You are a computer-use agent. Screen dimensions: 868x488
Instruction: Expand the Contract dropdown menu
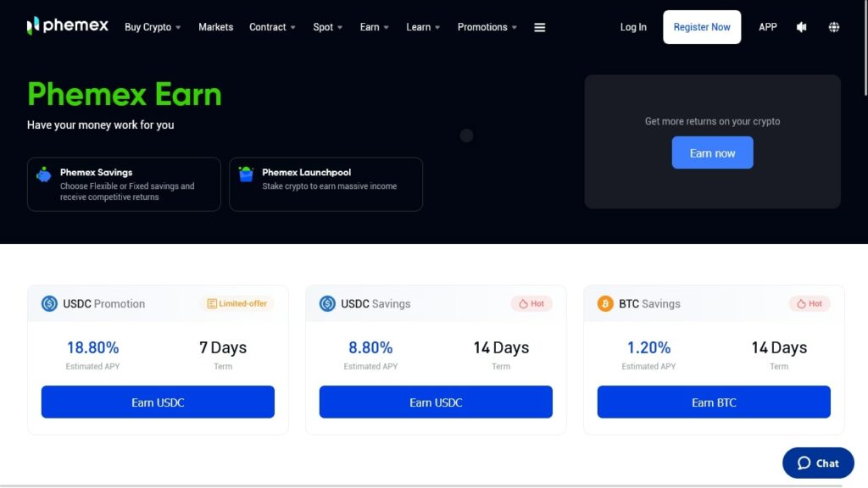tap(272, 27)
